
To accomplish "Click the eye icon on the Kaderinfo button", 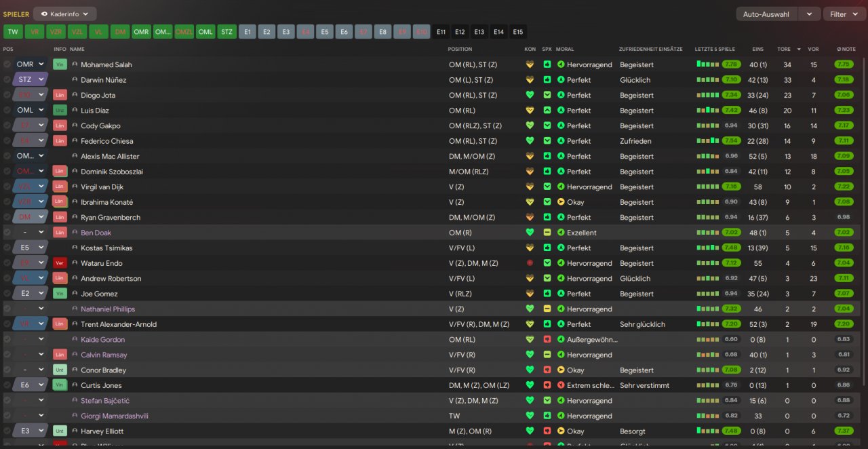I will coord(45,14).
